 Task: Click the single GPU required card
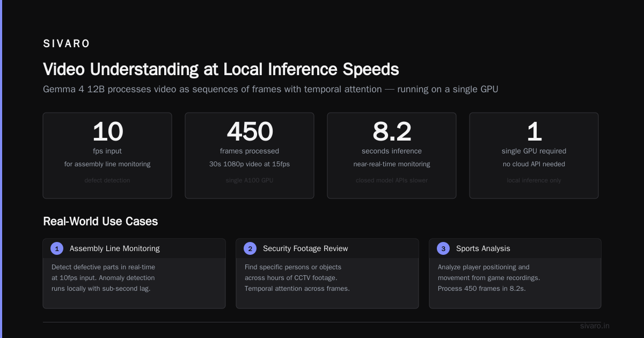pos(534,156)
